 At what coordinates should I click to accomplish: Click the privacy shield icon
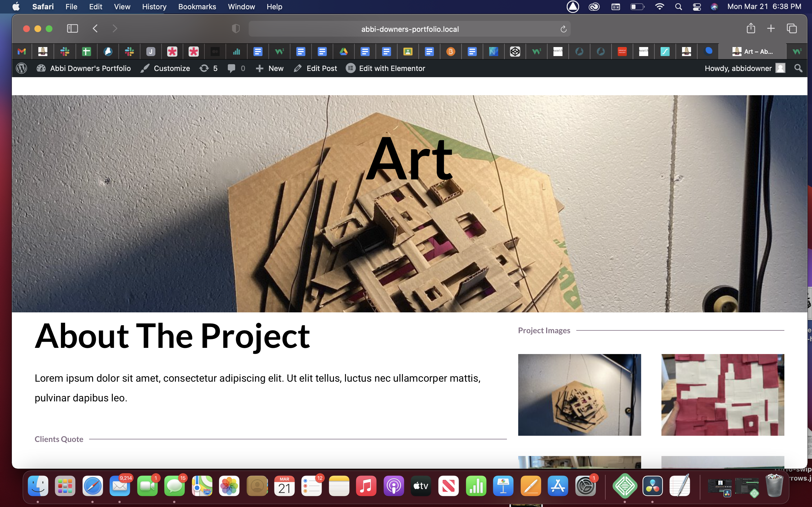(236, 29)
